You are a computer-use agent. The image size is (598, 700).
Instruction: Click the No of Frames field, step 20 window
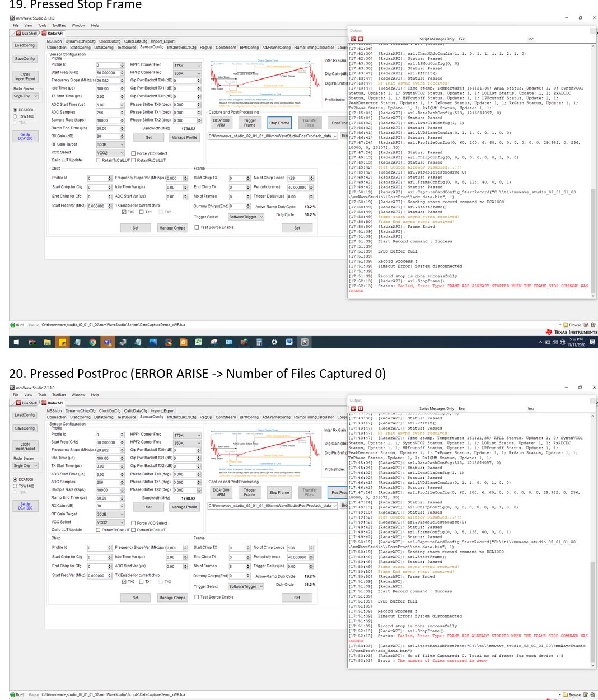240,566
